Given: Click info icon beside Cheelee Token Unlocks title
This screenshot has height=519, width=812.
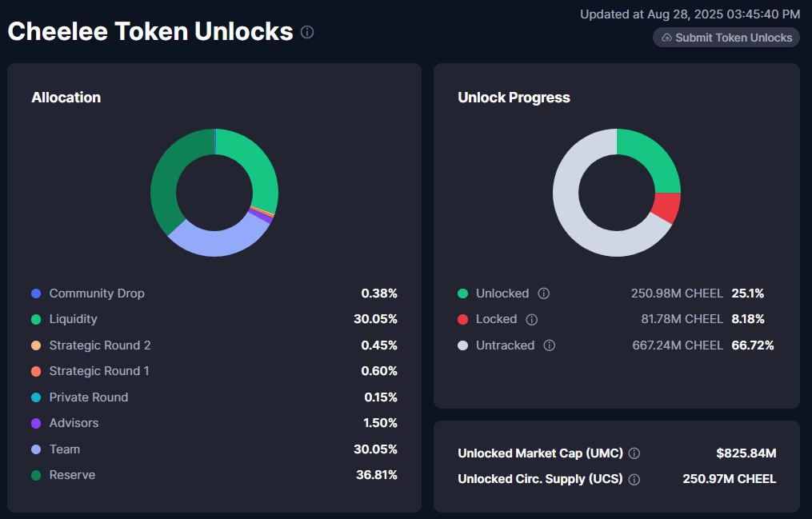Looking at the screenshot, I should (307, 32).
